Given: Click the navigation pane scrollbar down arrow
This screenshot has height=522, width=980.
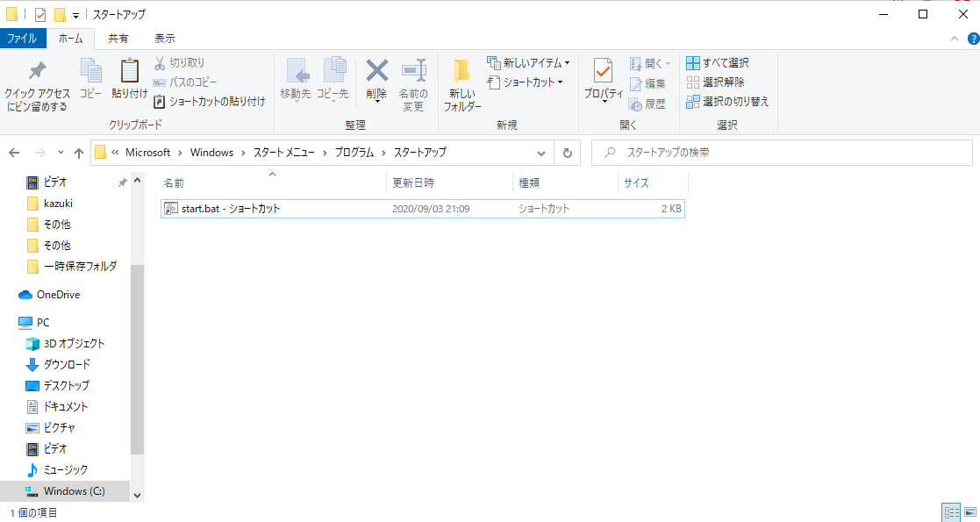Looking at the screenshot, I should click(x=138, y=495).
